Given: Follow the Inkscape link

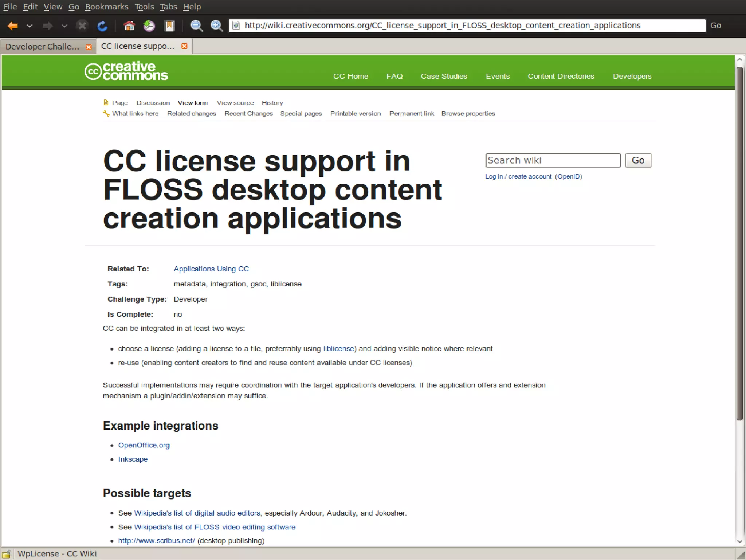Looking at the screenshot, I should tap(133, 459).
